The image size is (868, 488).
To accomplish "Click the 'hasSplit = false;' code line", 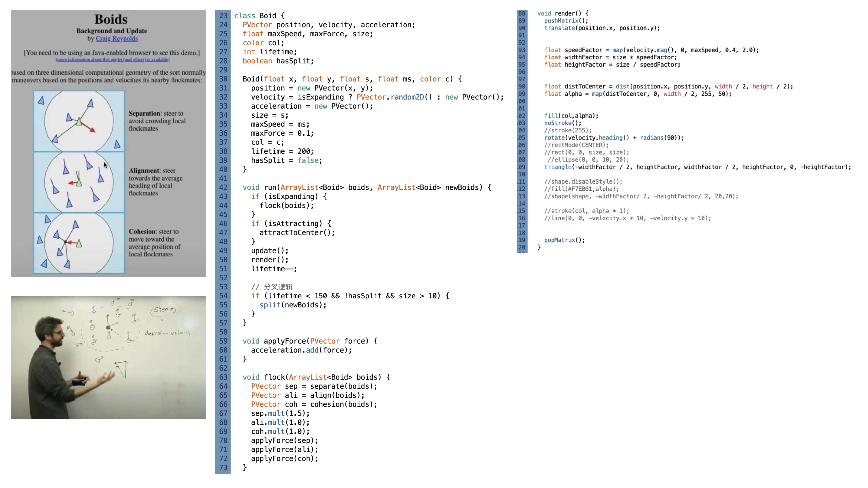I will 286,161.
